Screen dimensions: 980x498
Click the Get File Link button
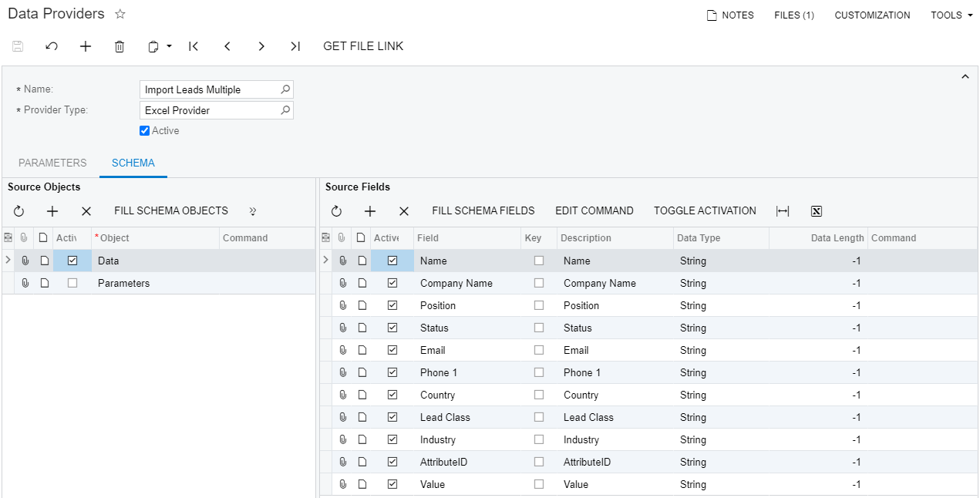[363, 46]
